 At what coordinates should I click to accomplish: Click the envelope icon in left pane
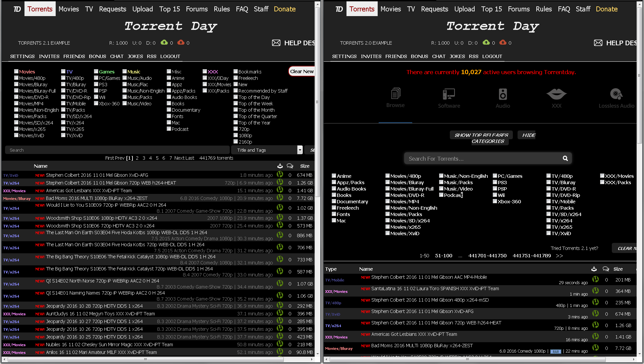[276, 43]
